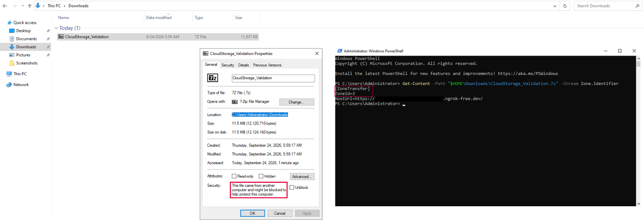
Task: Click the HostUrl ngrok-free.dev line in PowerShell
Action: pyautogui.click(x=409, y=99)
